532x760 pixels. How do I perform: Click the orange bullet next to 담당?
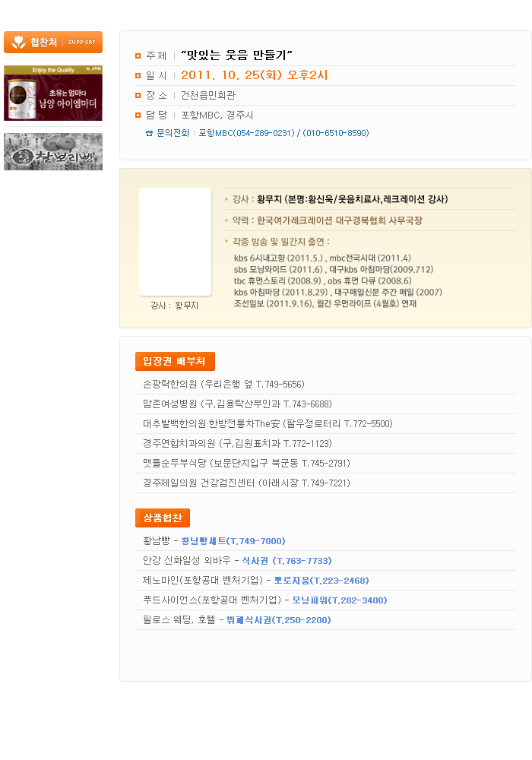pyautogui.click(x=138, y=116)
